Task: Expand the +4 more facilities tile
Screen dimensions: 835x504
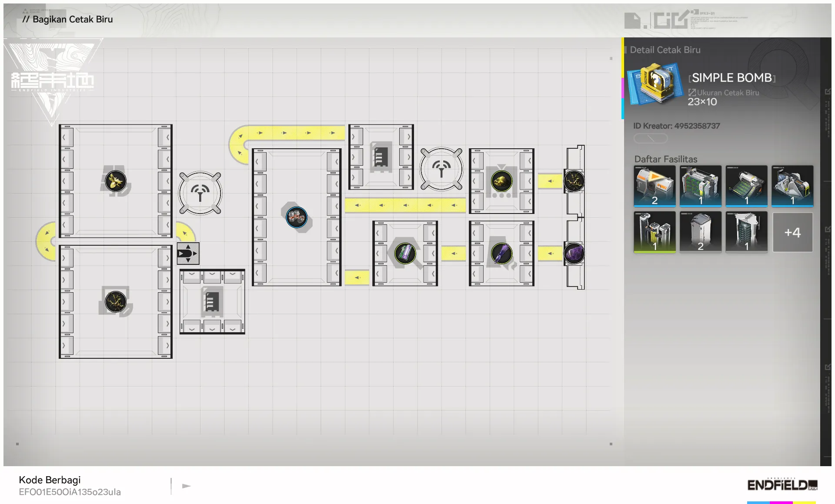Action: pyautogui.click(x=792, y=232)
